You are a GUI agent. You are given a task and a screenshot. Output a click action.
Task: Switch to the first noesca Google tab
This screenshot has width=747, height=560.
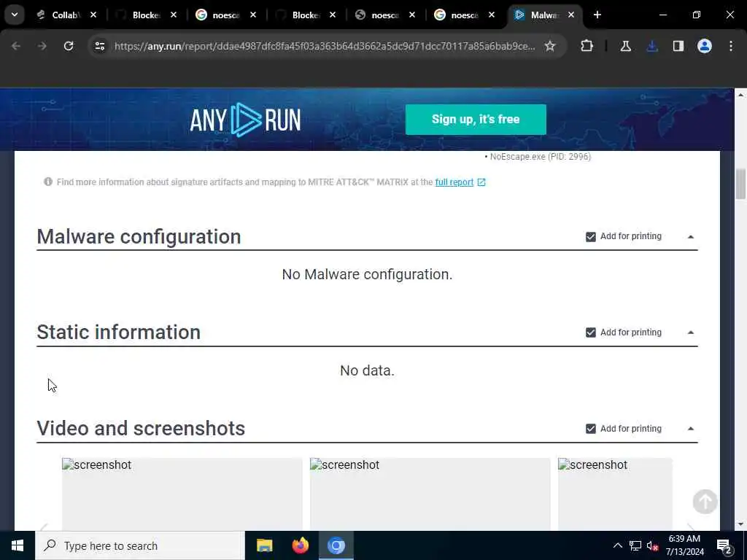point(225,15)
